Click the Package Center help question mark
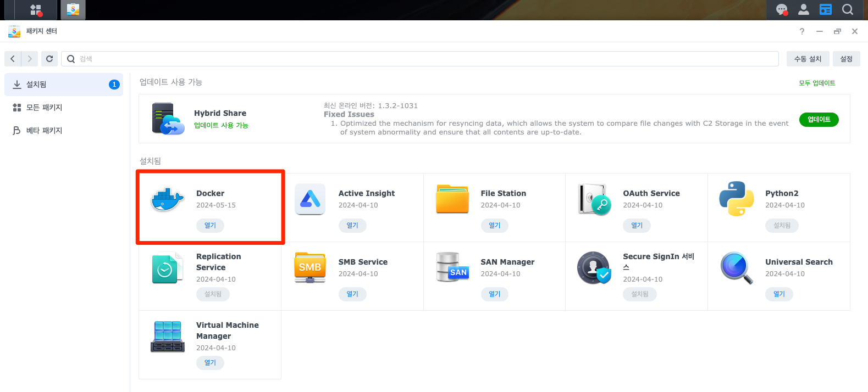 coord(802,31)
